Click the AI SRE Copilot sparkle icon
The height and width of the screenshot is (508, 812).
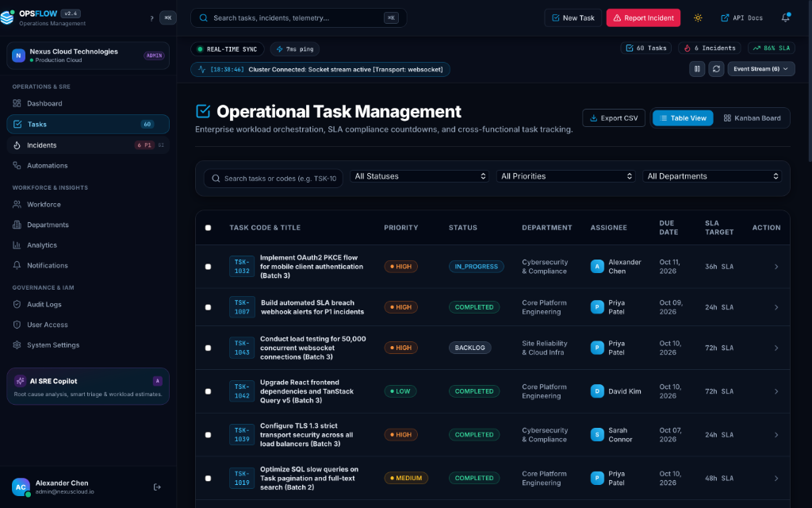[x=20, y=381]
